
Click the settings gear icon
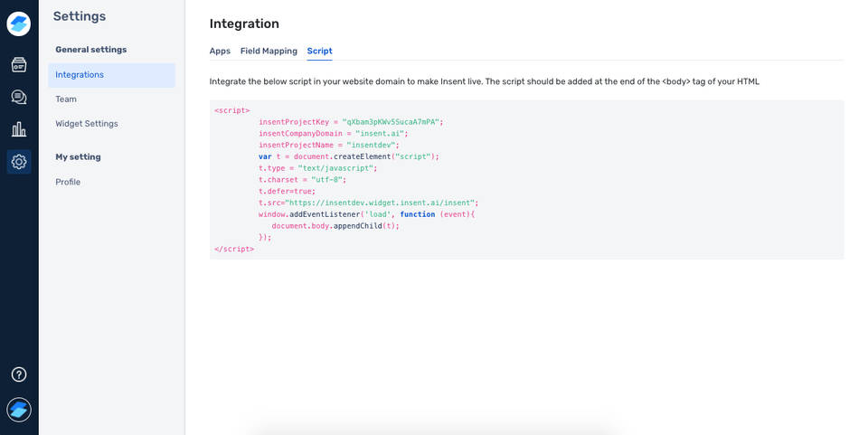(x=19, y=162)
